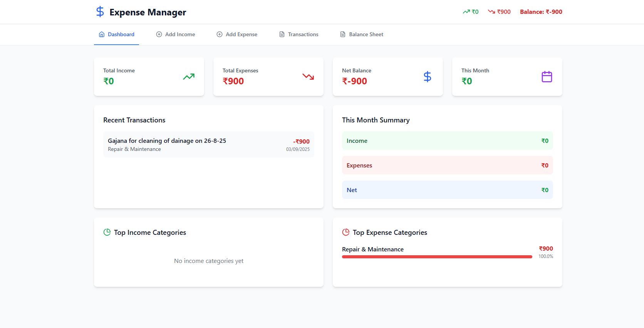Click the Expenses row in This Month Summary
The height and width of the screenshot is (328, 644).
(447, 165)
